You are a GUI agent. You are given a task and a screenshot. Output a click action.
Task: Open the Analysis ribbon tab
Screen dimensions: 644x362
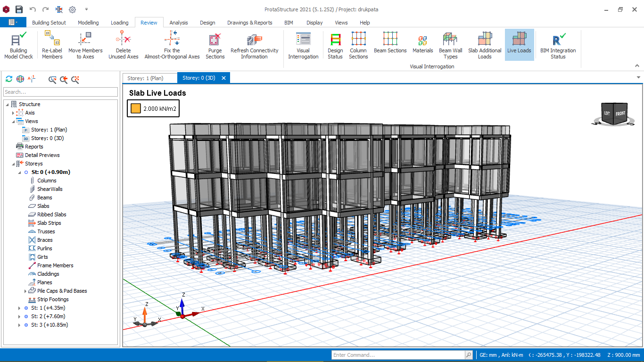tap(179, 23)
